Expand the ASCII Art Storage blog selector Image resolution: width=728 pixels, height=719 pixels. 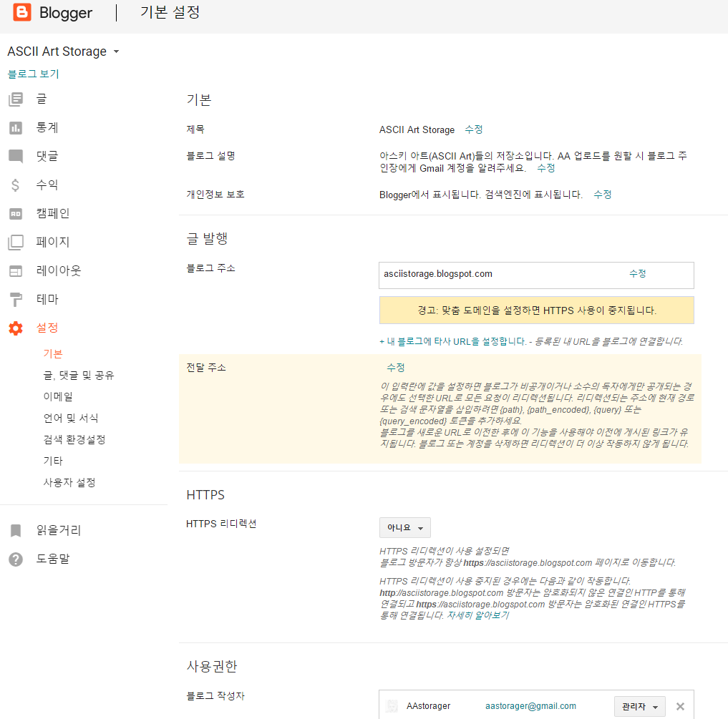[x=63, y=52]
